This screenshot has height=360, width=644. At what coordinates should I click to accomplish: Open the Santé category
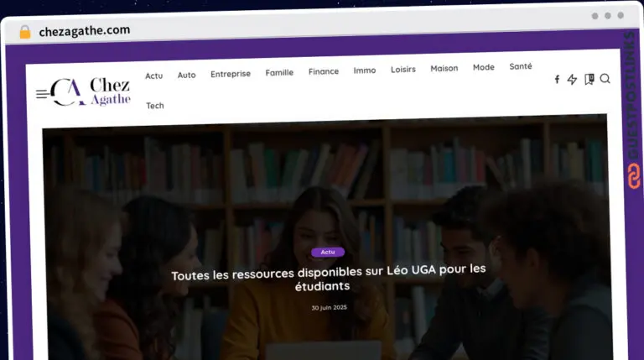[x=521, y=66]
